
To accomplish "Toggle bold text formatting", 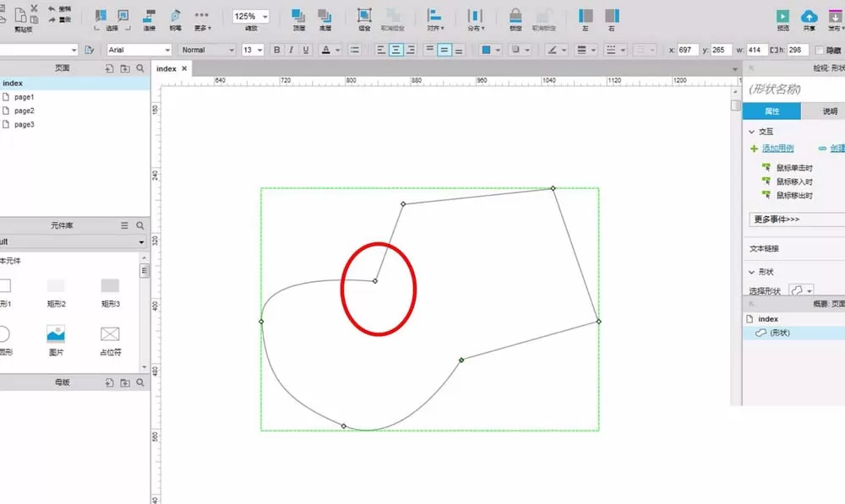I will coord(276,50).
